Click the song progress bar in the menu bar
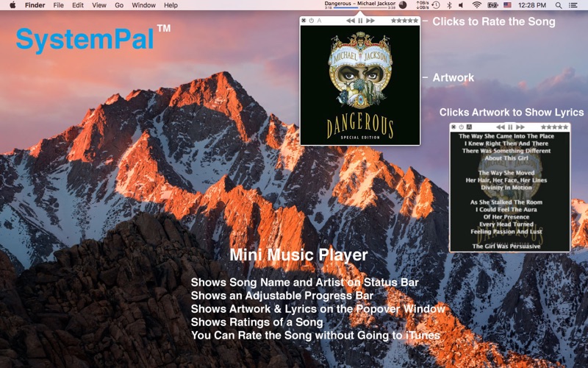The width and height of the screenshot is (588, 368). tap(360, 8)
